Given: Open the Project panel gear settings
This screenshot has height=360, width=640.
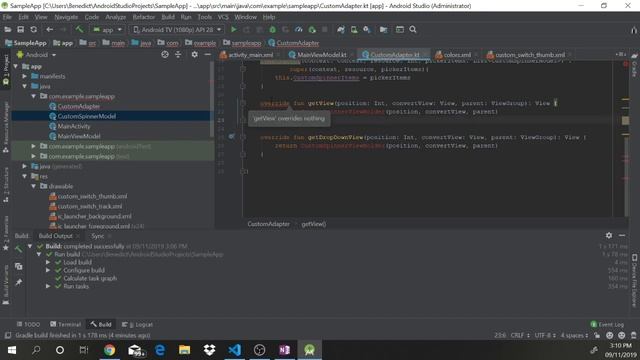Looking at the screenshot, I should pyautogui.click(x=195, y=54).
